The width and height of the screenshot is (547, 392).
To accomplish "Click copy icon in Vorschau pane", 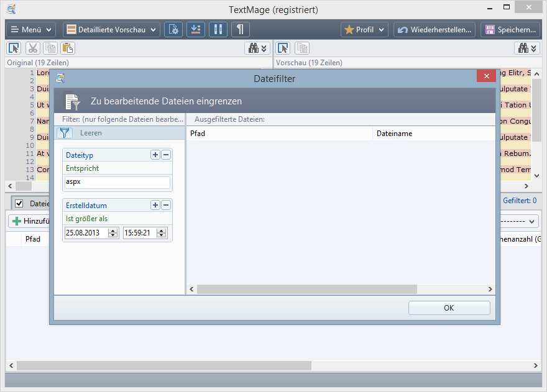I will (302, 48).
